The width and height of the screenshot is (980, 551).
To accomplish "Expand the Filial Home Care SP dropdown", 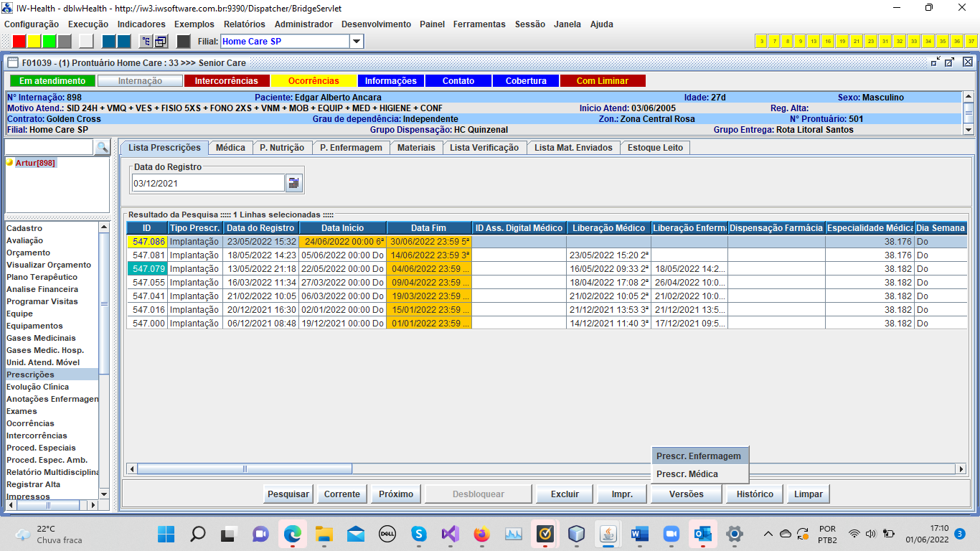I will pos(357,42).
